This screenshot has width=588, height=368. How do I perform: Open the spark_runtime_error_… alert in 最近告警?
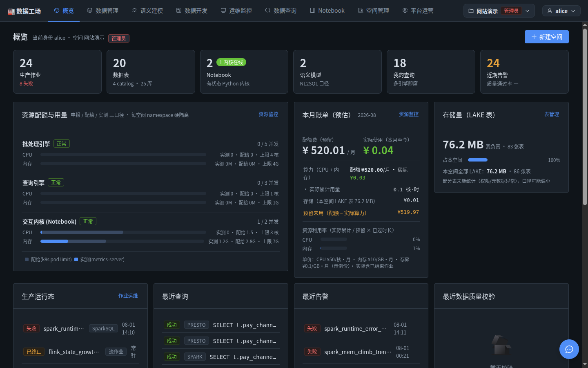coord(355,328)
